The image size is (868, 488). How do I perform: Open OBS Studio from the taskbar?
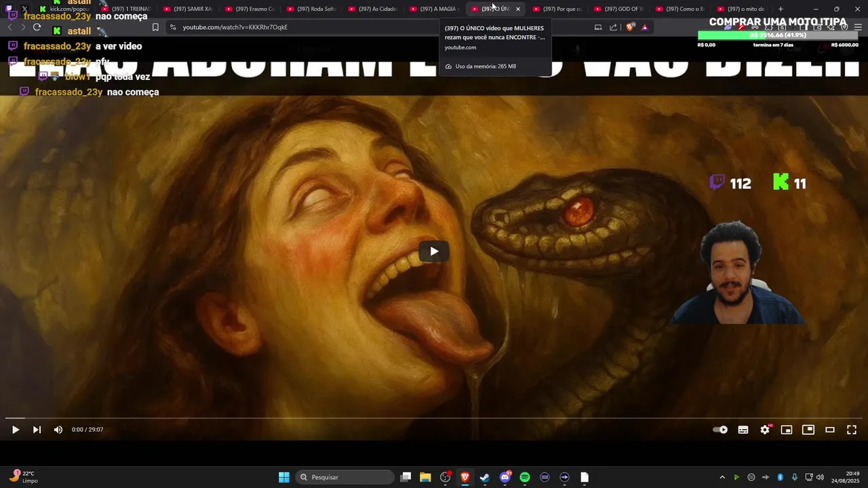[445, 477]
